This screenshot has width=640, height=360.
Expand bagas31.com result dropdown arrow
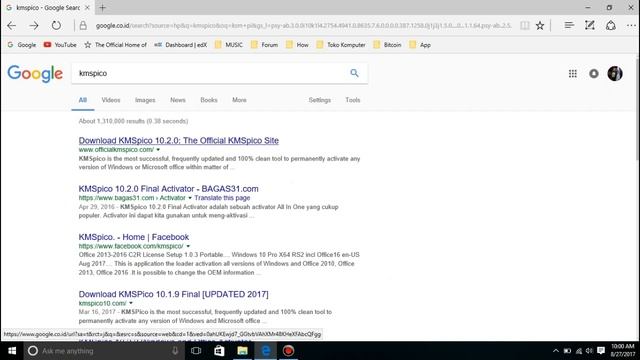point(190,198)
